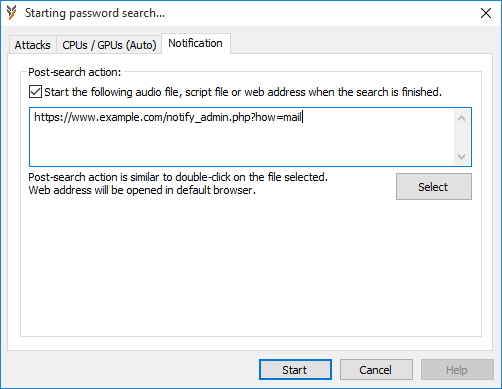Screen dimensions: 502x389
Task: Click the greyed-out Help button
Action: 457,370
